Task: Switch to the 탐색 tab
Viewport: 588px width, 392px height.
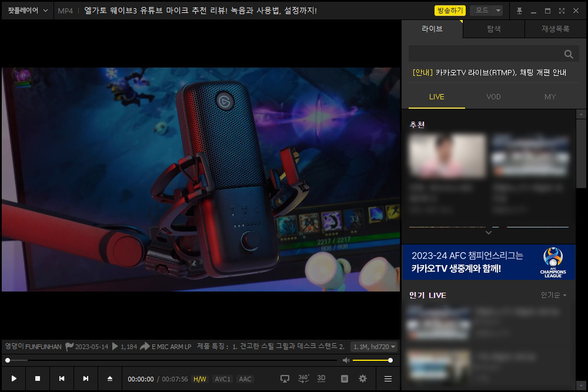Action: pos(494,29)
